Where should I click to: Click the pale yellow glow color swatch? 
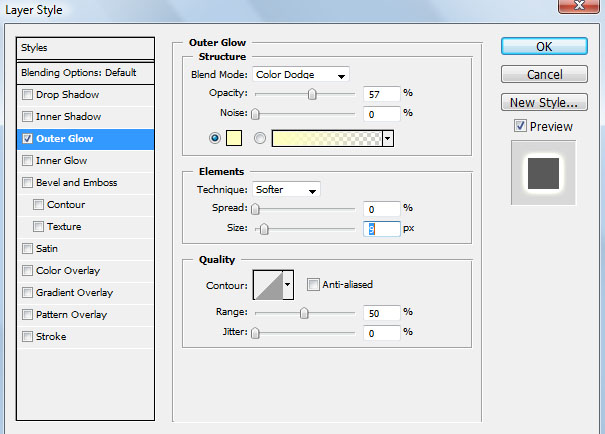pyautogui.click(x=234, y=138)
